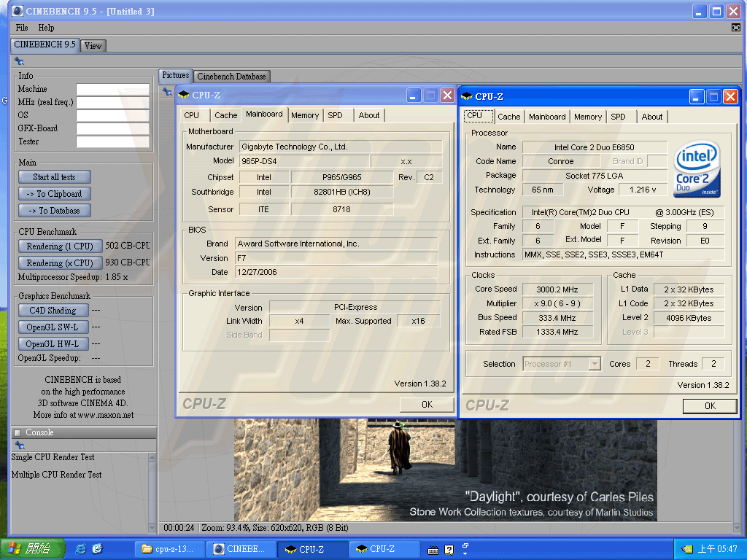Click OK in the right CPU-Z window
This screenshot has width=747, height=560.
[x=710, y=405]
